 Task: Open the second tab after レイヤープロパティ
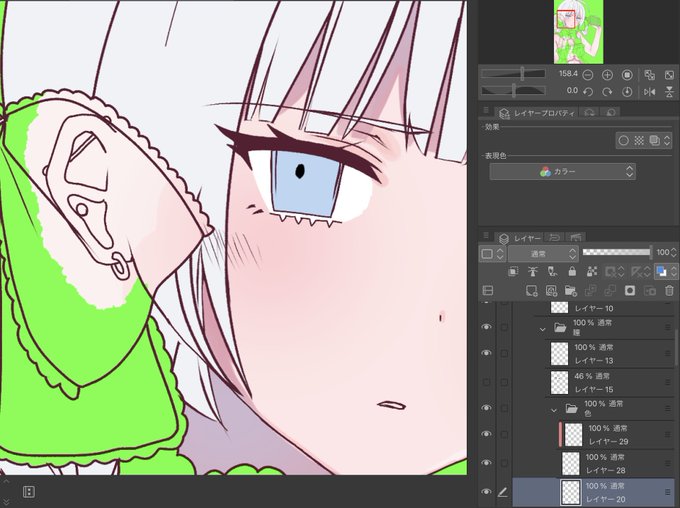[611, 113]
